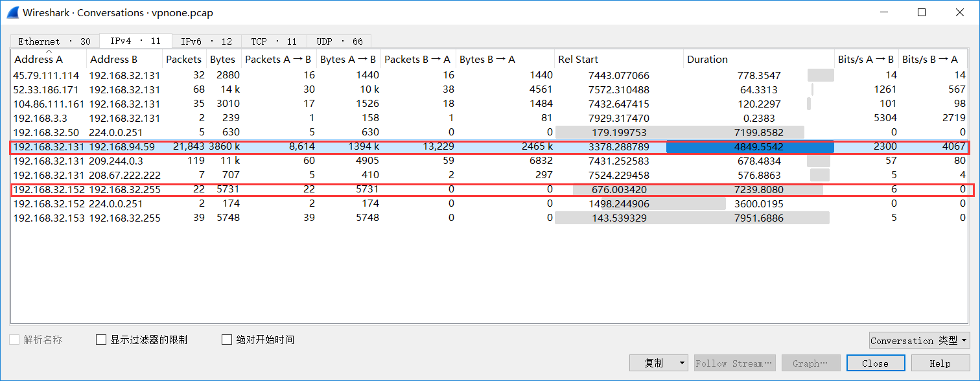Viewport: 980px width, 381px height.
Task: Expand the Conversation 类型 dropdown
Action: point(919,340)
